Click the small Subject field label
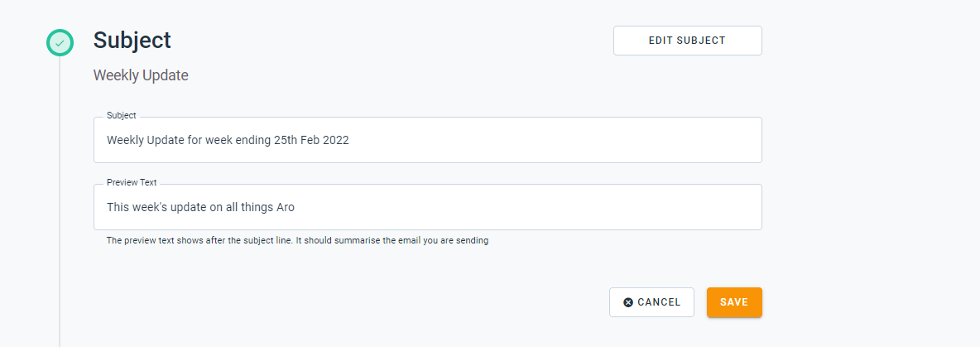 coord(121,116)
